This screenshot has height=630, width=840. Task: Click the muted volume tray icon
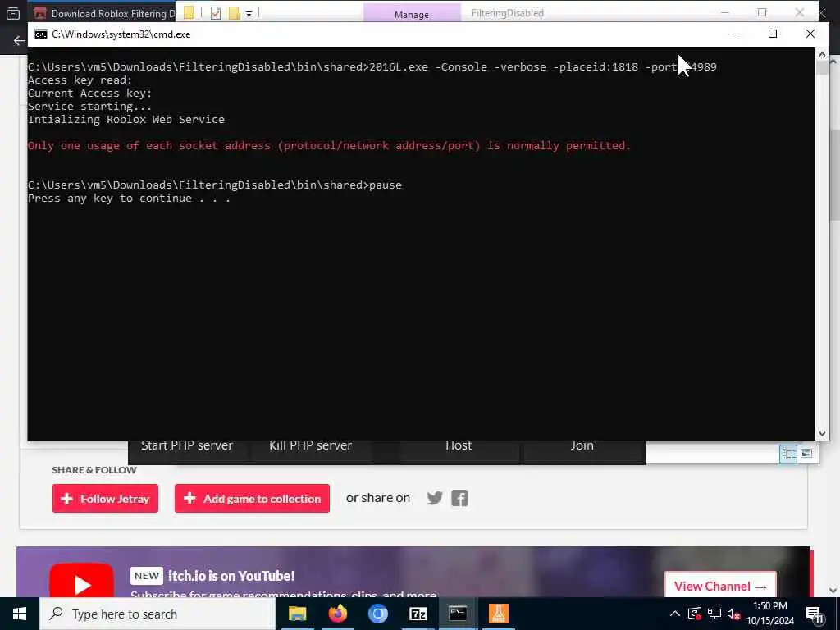[734, 614]
